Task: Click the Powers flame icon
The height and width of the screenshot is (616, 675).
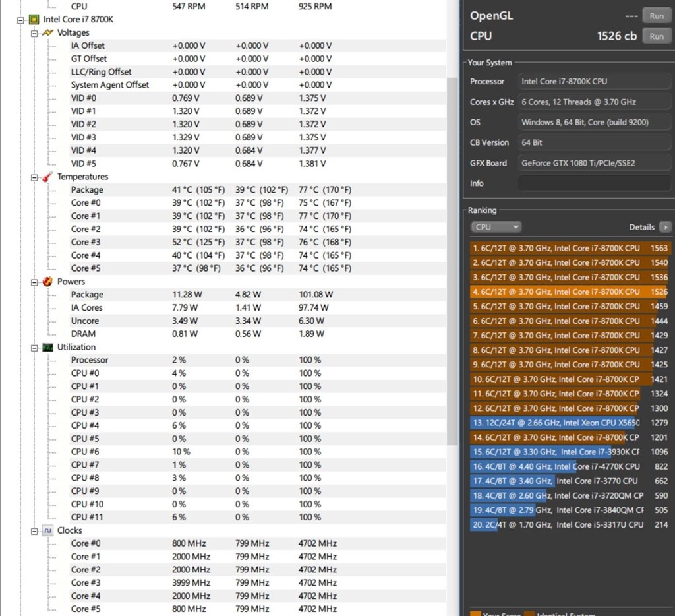Action: (47, 282)
